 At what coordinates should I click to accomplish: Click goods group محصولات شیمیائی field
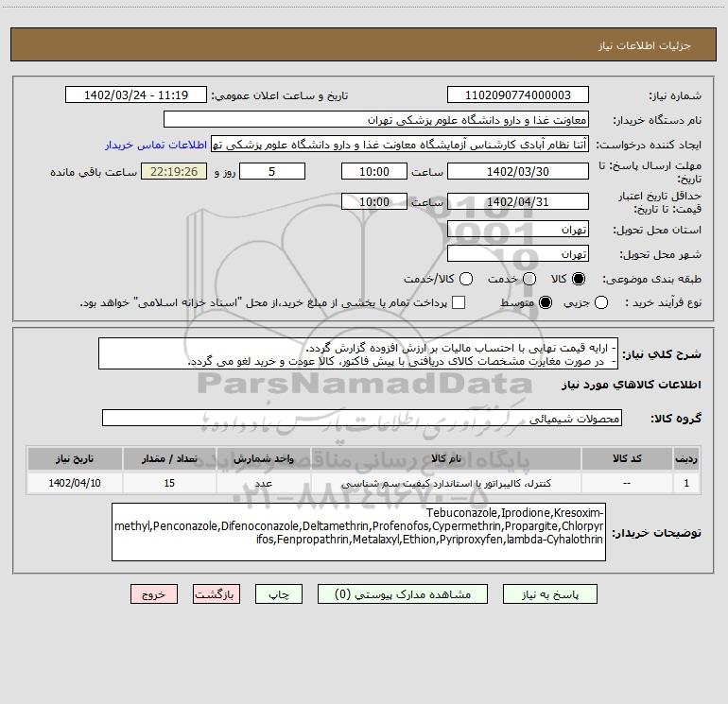click(x=362, y=418)
